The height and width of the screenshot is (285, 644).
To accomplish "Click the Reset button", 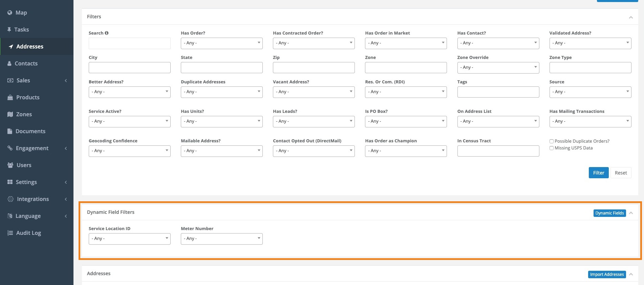I will point(621,173).
